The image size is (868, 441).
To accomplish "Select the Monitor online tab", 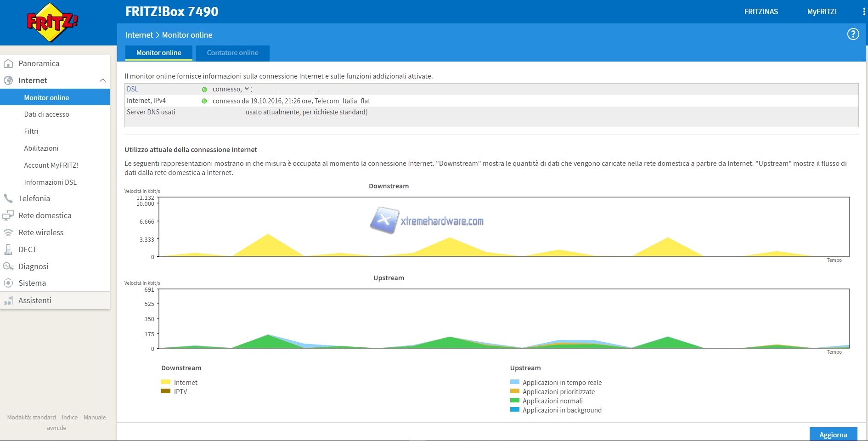I will click(x=158, y=53).
